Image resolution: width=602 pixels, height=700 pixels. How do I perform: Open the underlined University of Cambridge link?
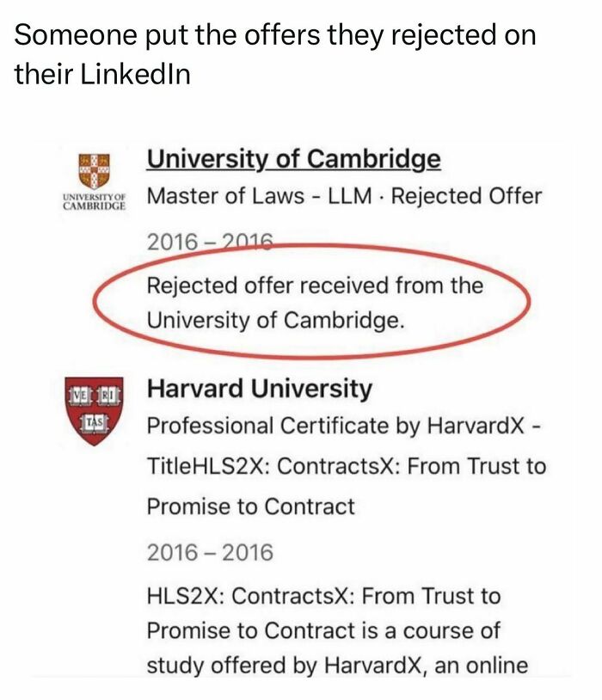pyautogui.click(x=294, y=159)
